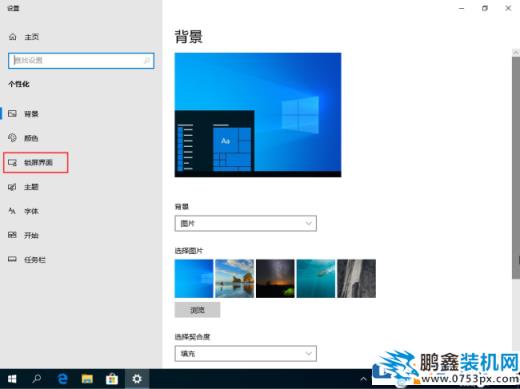Focus the settings search input field
Viewport: 520px width, 389px height.
[81, 60]
